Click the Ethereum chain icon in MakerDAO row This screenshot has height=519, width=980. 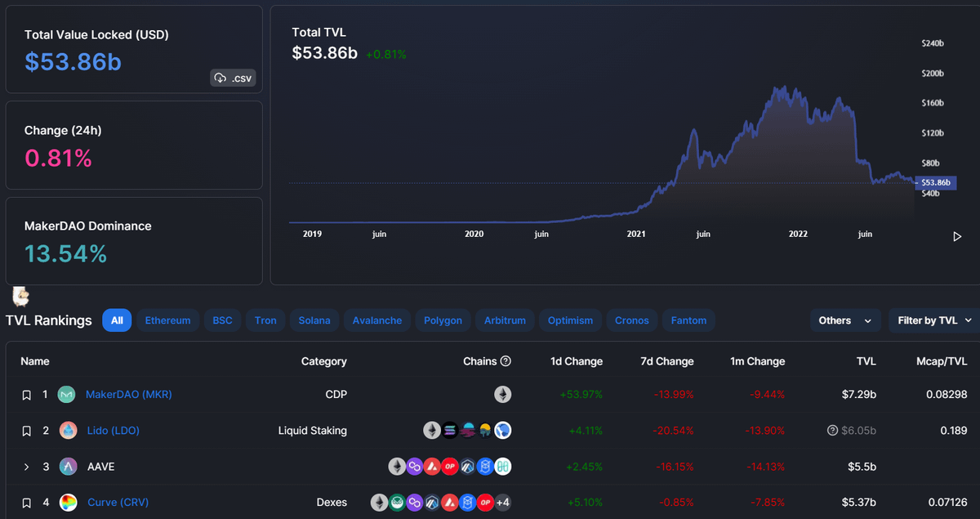coord(502,395)
